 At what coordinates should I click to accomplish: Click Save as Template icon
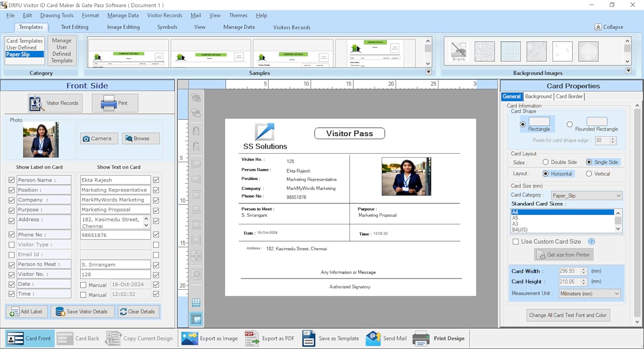[309, 338]
